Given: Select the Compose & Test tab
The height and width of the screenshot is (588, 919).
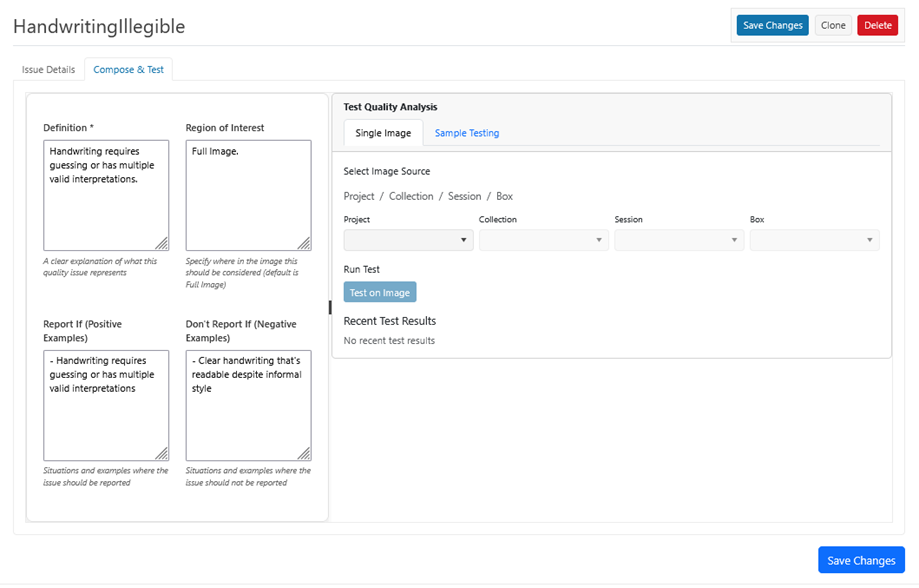Looking at the screenshot, I should [x=128, y=70].
